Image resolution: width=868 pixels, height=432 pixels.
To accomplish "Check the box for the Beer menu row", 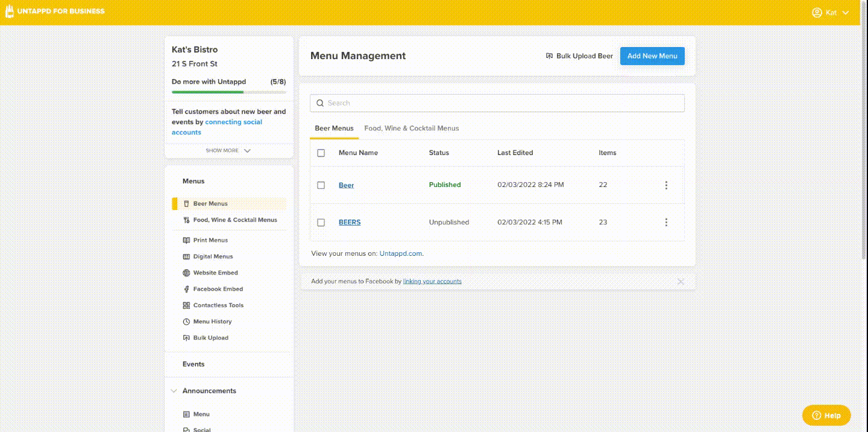I will coord(321,185).
